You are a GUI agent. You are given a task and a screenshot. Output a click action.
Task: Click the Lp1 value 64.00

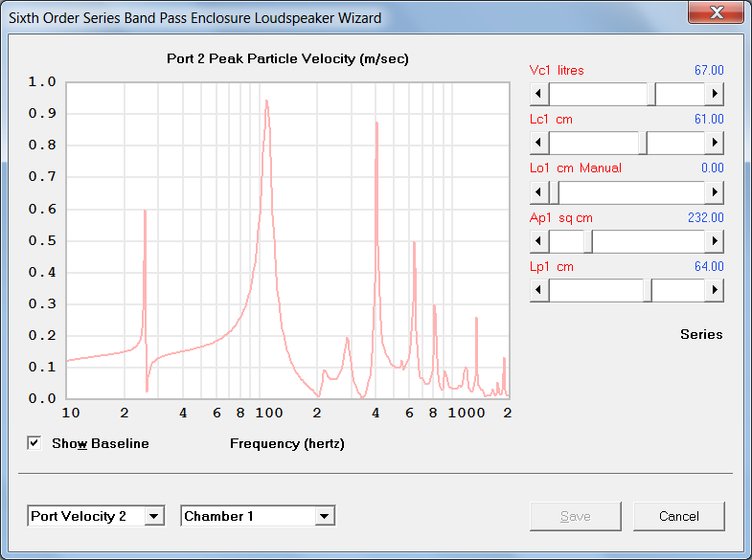pos(709,267)
